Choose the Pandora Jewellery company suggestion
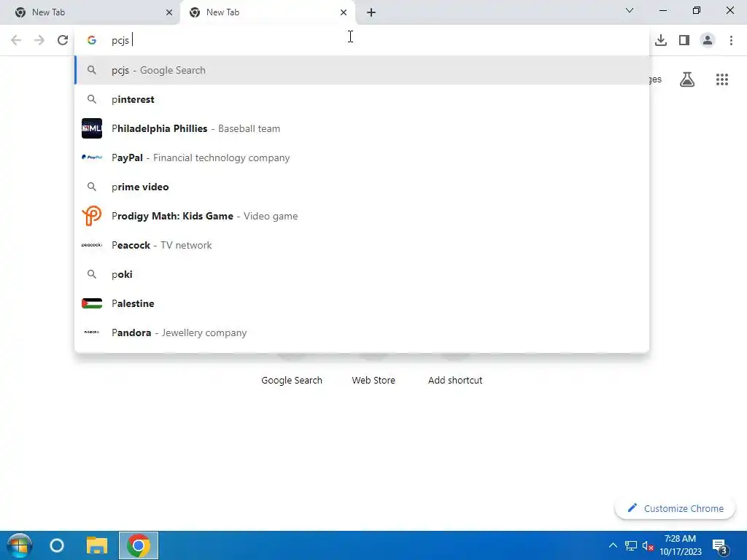Viewport: 747px width, 560px height. click(362, 332)
